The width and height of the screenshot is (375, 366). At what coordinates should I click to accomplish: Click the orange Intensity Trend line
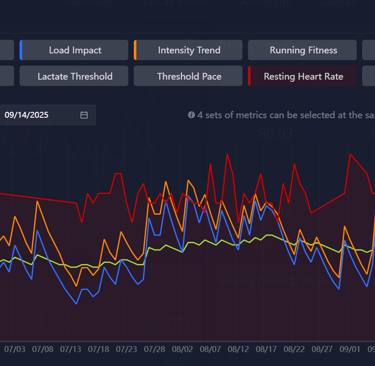pos(37,202)
